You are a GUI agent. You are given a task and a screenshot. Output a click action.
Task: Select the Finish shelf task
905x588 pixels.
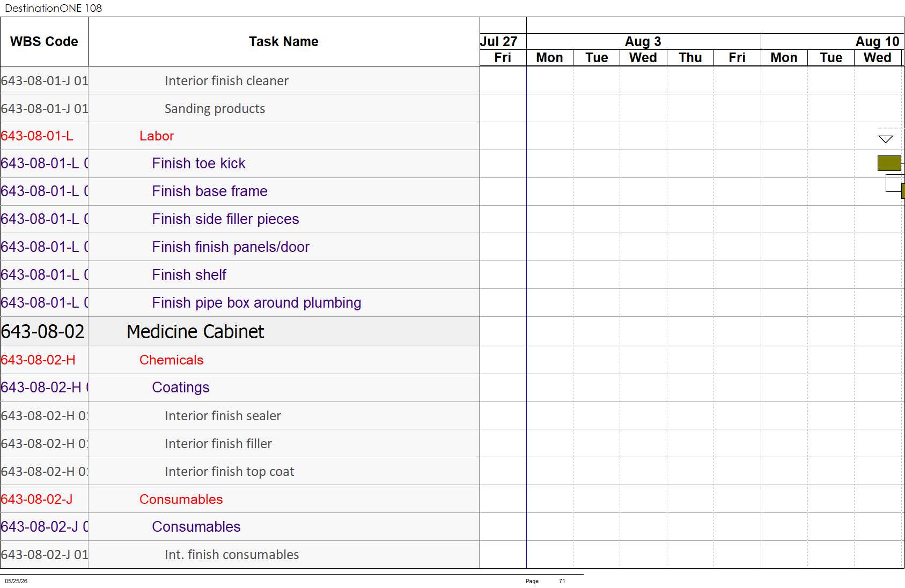click(189, 275)
